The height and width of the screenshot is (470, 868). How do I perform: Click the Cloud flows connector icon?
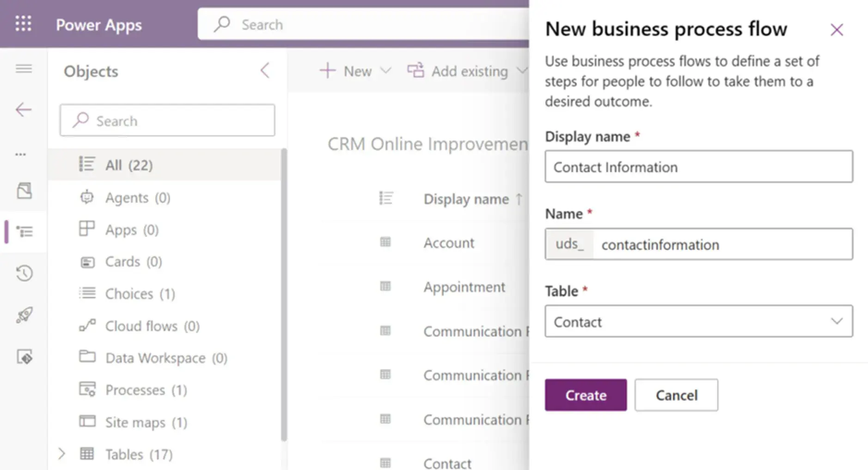[87, 325]
